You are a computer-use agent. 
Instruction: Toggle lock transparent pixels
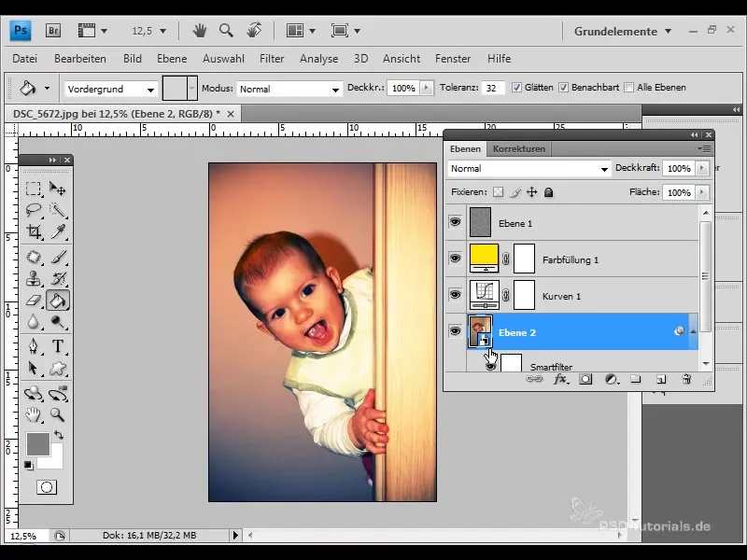click(498, 192)
